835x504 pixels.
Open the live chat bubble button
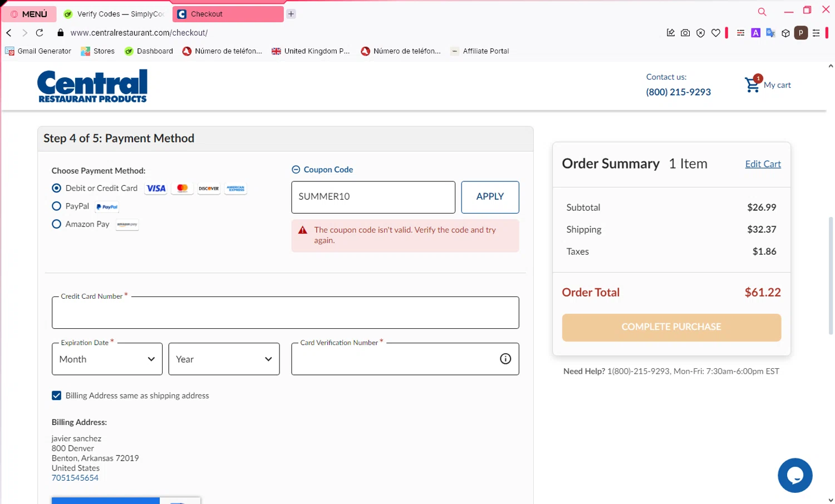[795, 475]
